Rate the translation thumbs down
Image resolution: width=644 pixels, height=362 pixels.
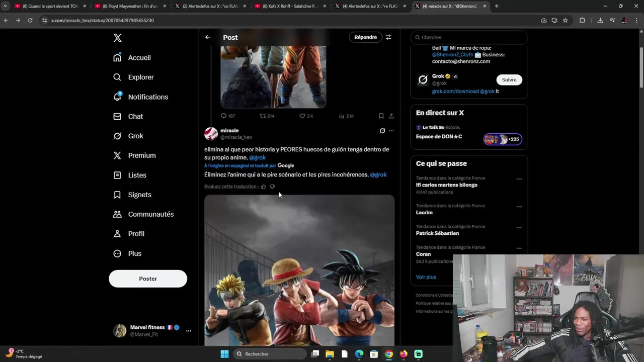[272, 187]
